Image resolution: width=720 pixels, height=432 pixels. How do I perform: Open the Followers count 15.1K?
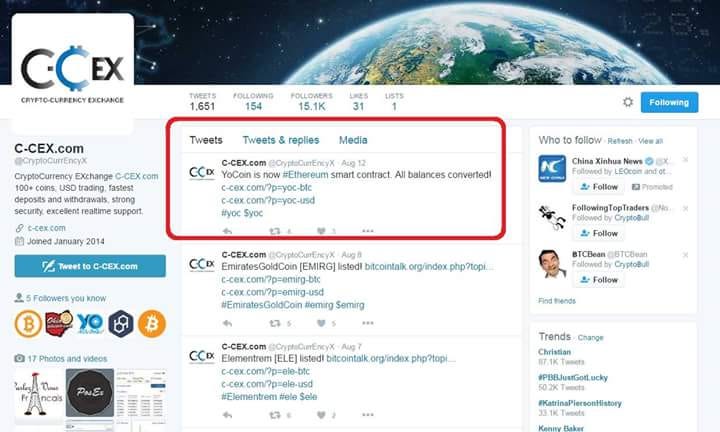(x=311, y=101)
